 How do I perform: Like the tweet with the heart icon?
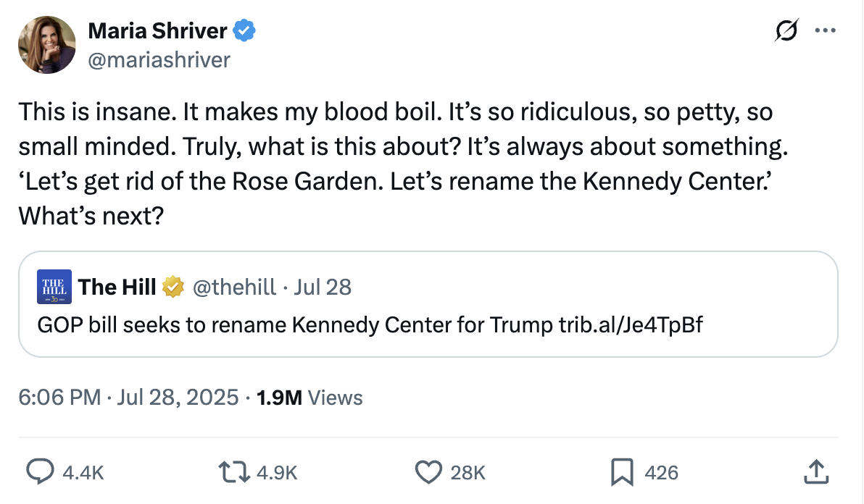pyautogui.click(x=428, y=472)
